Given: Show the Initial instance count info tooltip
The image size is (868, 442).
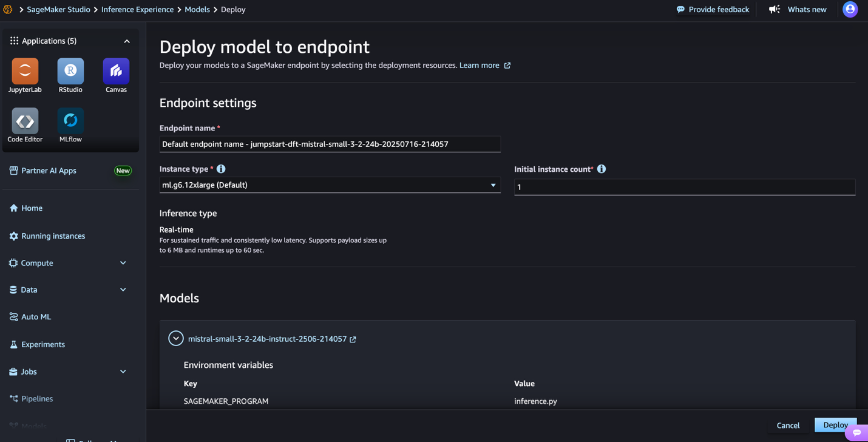Looking at the screenshot, I should [602, 169].
